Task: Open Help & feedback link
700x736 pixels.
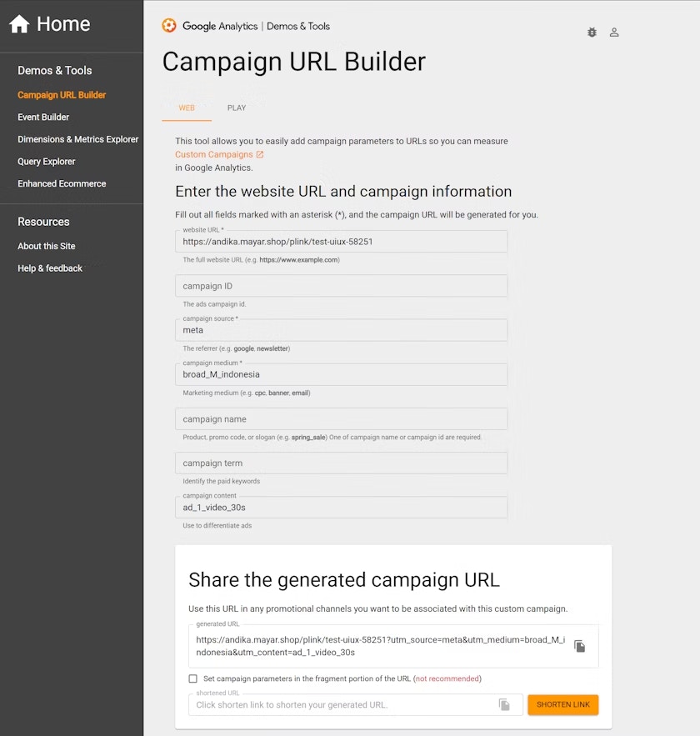Action: click(50, 268)
